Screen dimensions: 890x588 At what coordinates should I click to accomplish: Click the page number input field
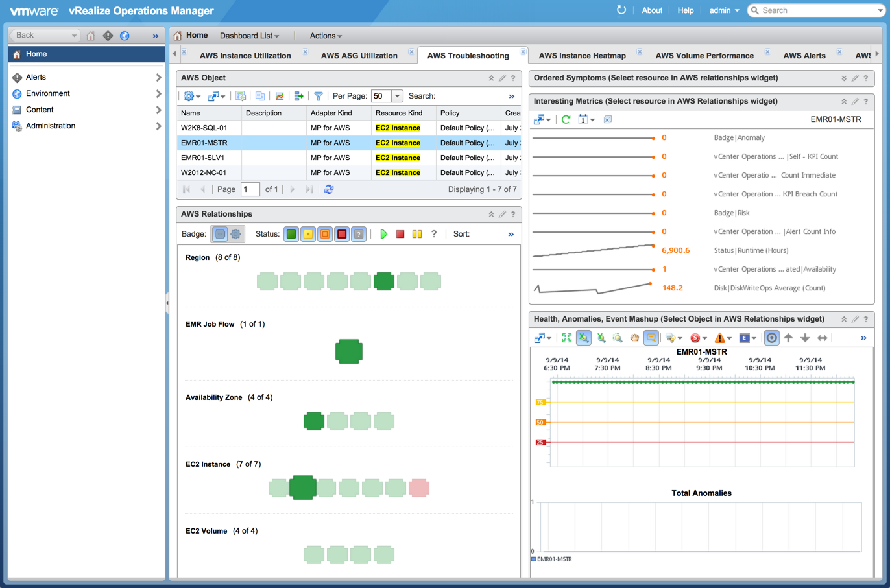(x=250, y=189)
